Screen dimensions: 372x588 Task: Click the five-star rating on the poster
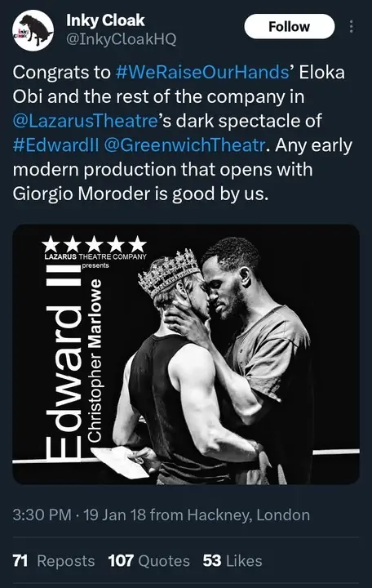click(94, 244)
